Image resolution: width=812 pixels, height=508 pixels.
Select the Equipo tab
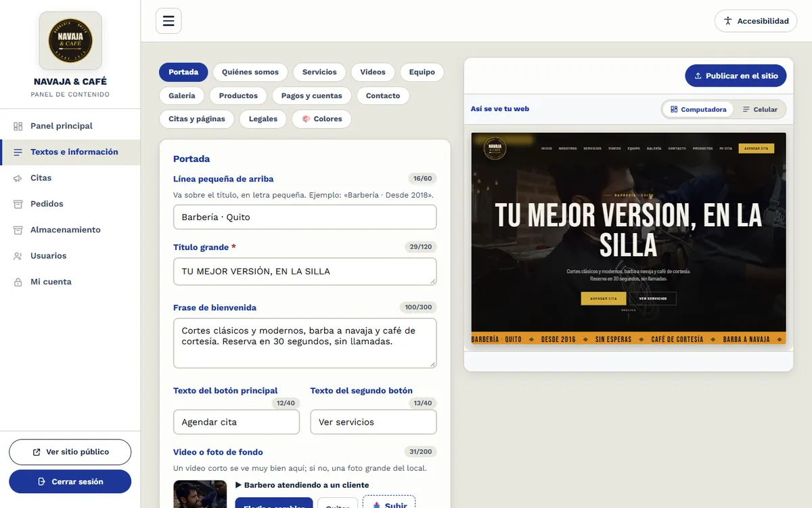(422, 72)
